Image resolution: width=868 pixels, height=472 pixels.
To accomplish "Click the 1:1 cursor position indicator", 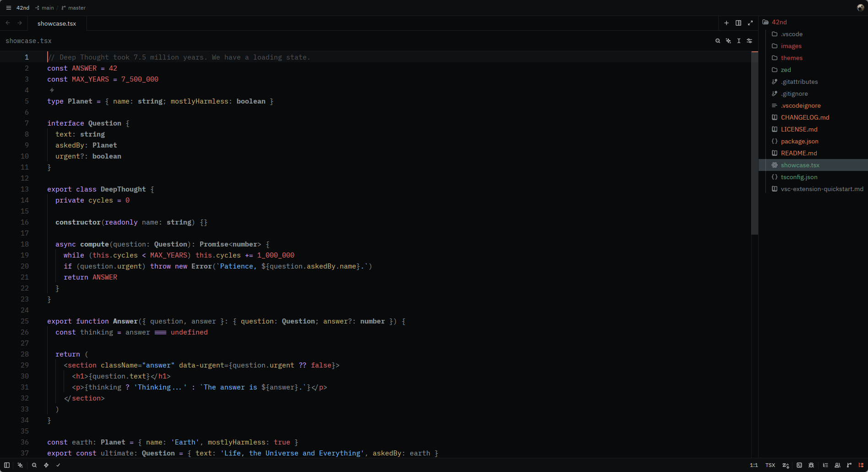I will point(754,465).
